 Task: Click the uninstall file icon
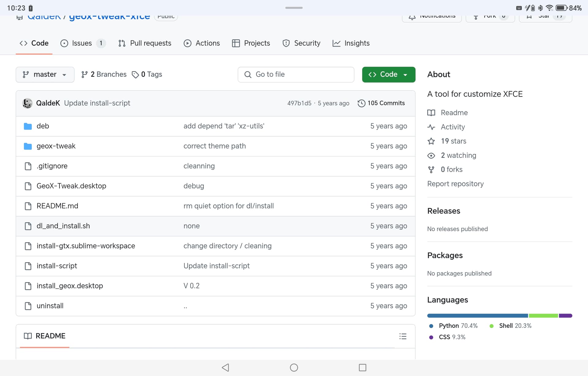tap(28, 306)
